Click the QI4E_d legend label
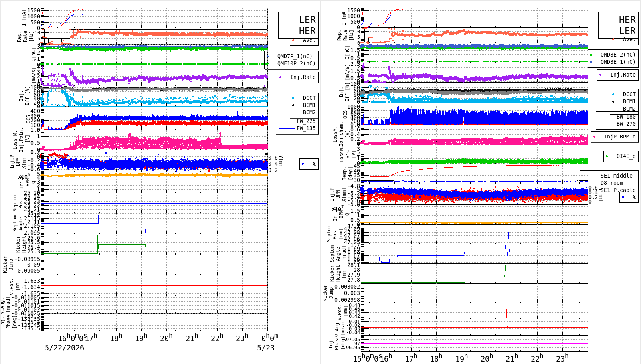 click(x=626, y=156)
